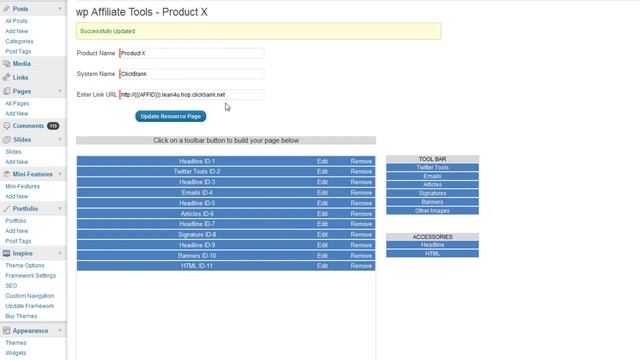The width and height of the screenshot is (640, 360).
Task: Click the Links chain icon in sidebar
Action: tap(7, 77)
